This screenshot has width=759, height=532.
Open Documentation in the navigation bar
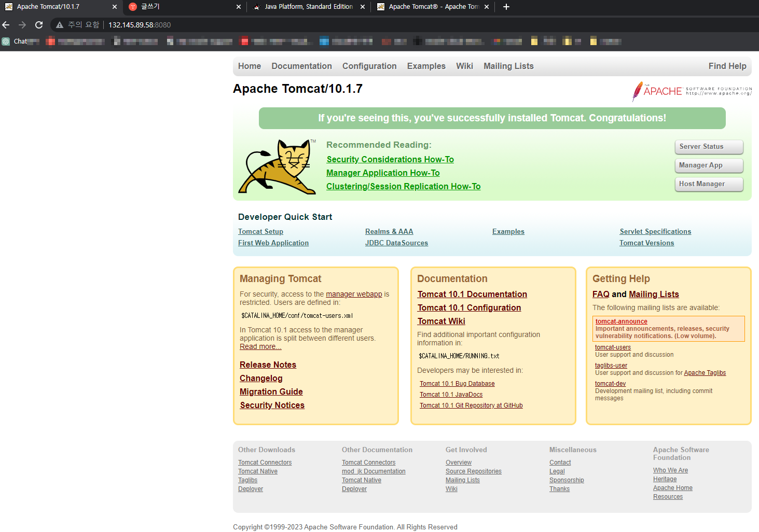(301, 66)
